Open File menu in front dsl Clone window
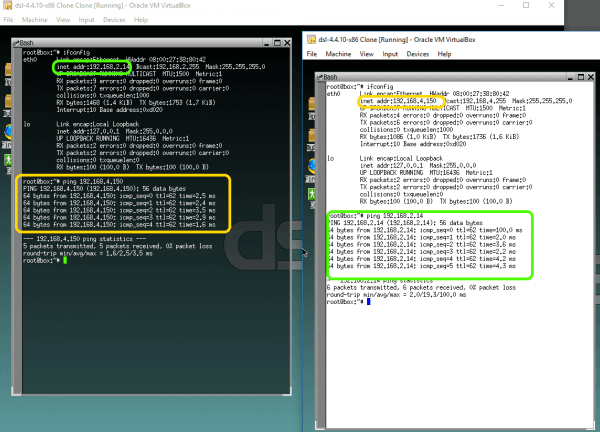This screenshot has width=600, height=432. coord(312,54)
